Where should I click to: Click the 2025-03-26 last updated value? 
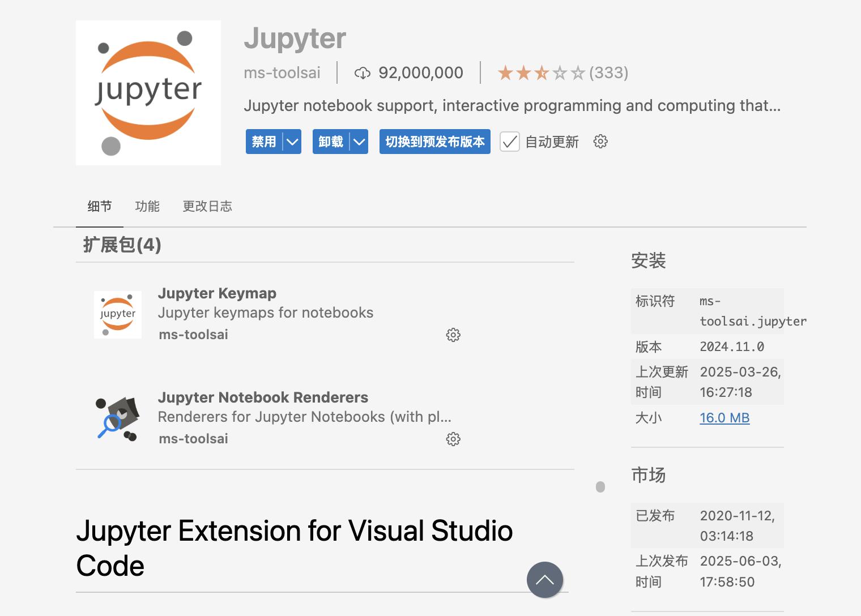(x=740, y=382)
